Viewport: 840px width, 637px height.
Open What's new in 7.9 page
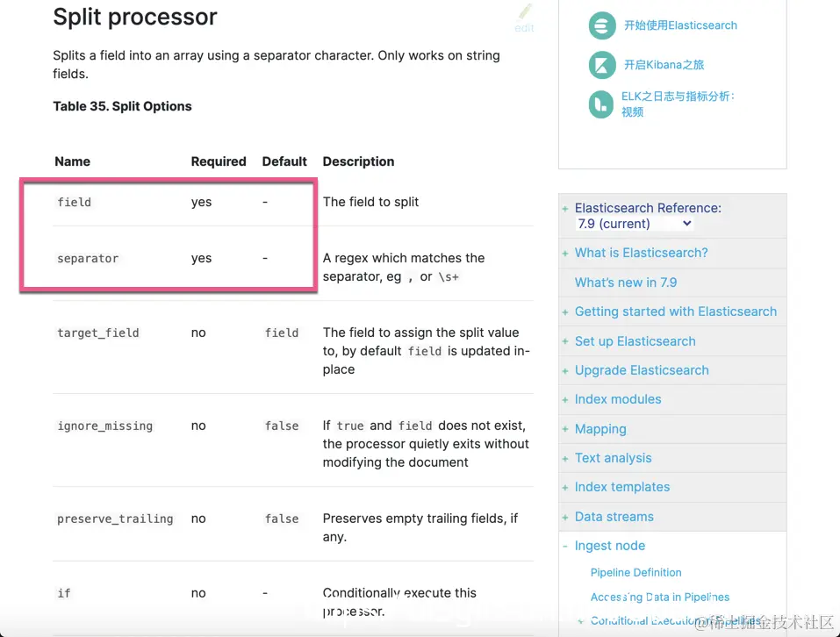(x=626, y=283)
